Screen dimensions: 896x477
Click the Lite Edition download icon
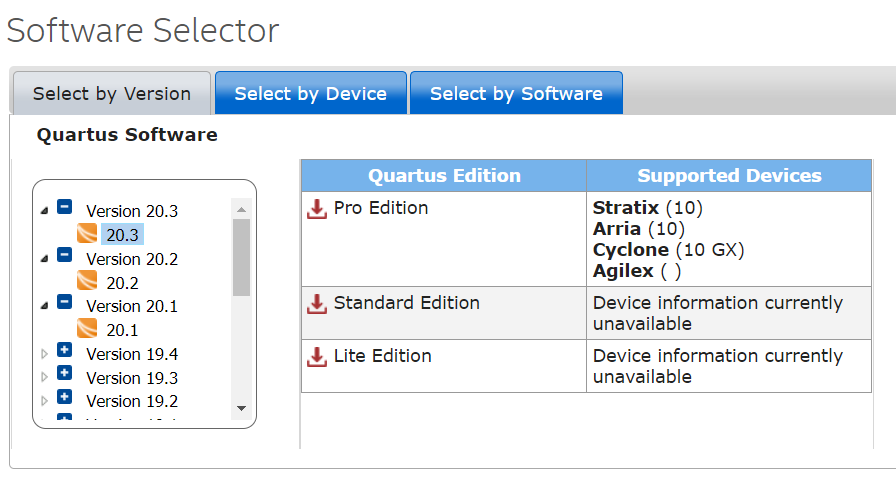317,356
